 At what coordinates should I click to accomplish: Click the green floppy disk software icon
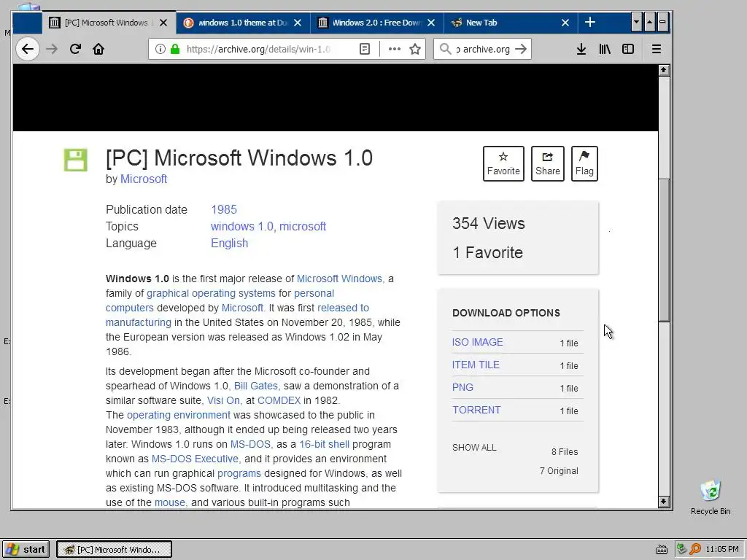click(76, 160)
